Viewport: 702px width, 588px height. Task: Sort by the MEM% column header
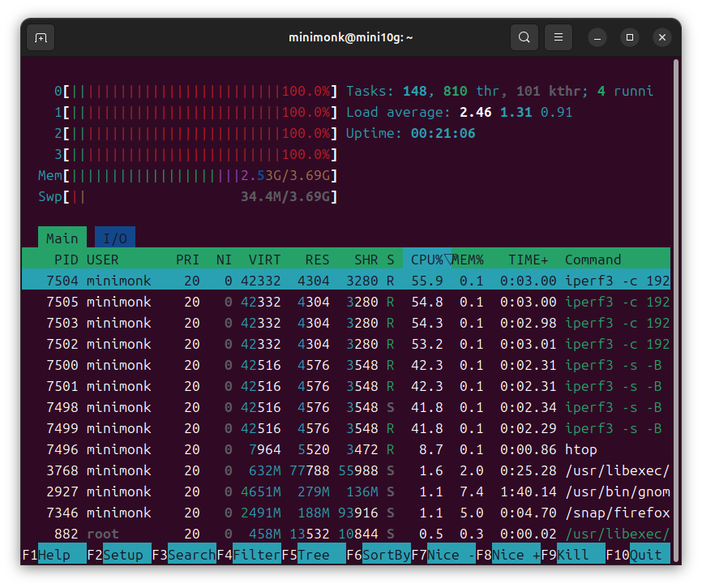click(x=468, y=260)
